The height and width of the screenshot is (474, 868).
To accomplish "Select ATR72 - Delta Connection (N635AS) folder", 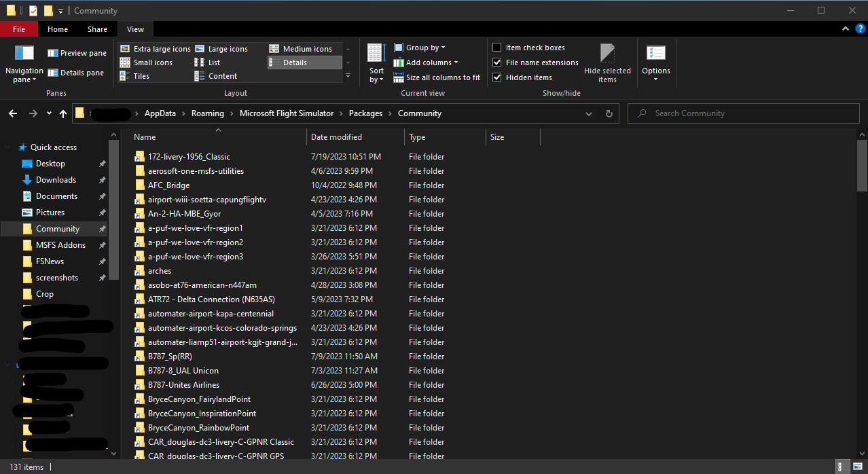I will pos(211,299).
